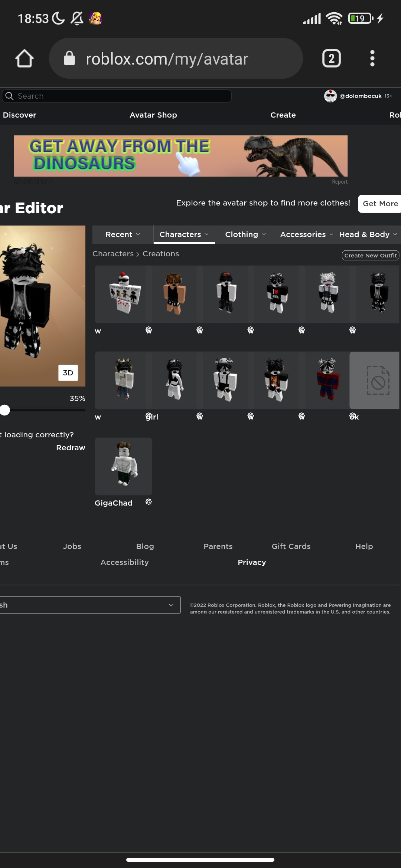Viewport: 401px width, 868px height.
Task: Go to Avatar Shop in navigation
Action: (x=153, y=115)
